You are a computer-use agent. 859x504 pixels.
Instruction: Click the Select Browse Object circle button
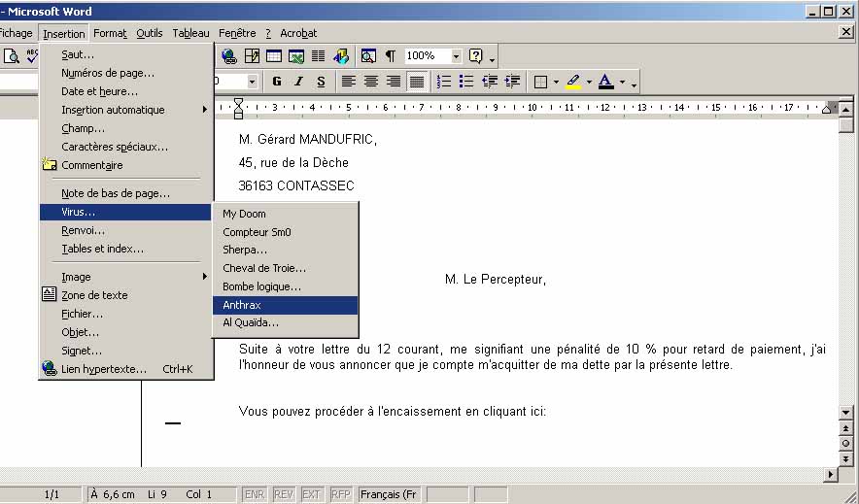[845, 444]
